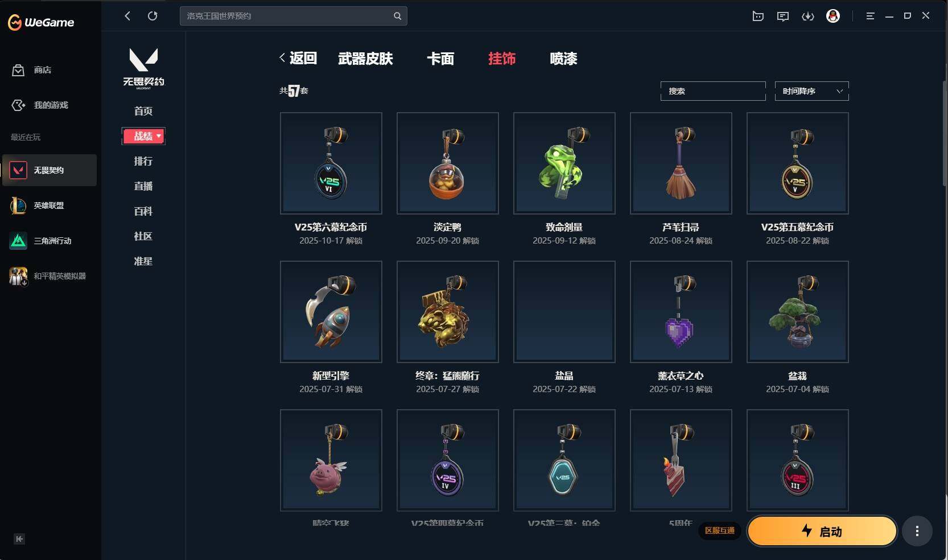Open the 时间降序 sort dropdown
This screenshot has height=560, width=948.
coord(811,91)
